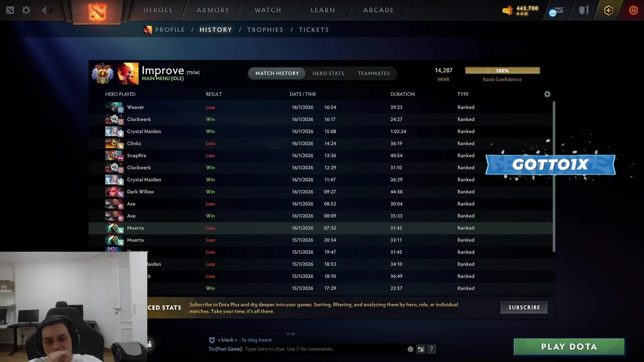Open the ARMORY menu
The height and width of the screenshot is (362, 644).
point(213,10)
